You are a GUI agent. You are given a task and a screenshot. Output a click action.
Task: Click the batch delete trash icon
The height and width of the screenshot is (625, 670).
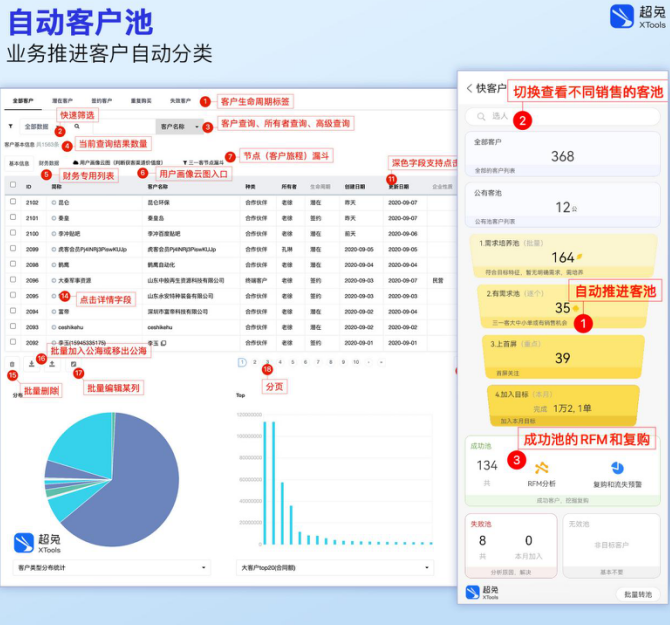click(11, 363)
